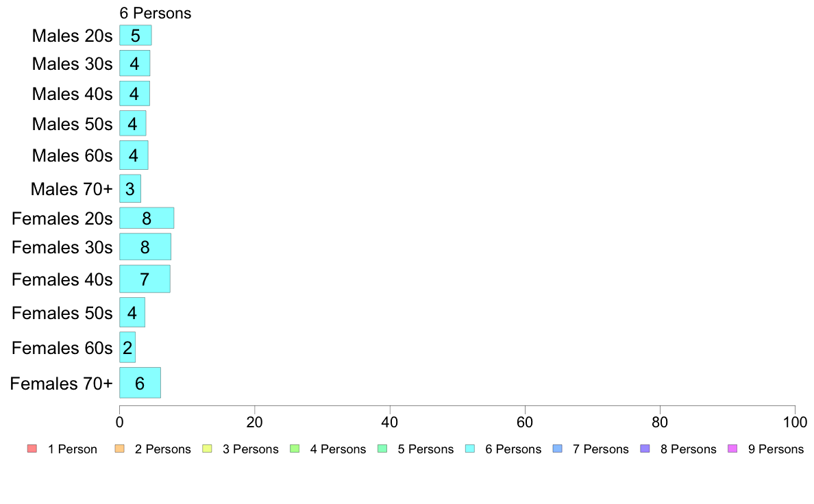
Task: Click the 40 axis tick label
Action: coord(389,422)
